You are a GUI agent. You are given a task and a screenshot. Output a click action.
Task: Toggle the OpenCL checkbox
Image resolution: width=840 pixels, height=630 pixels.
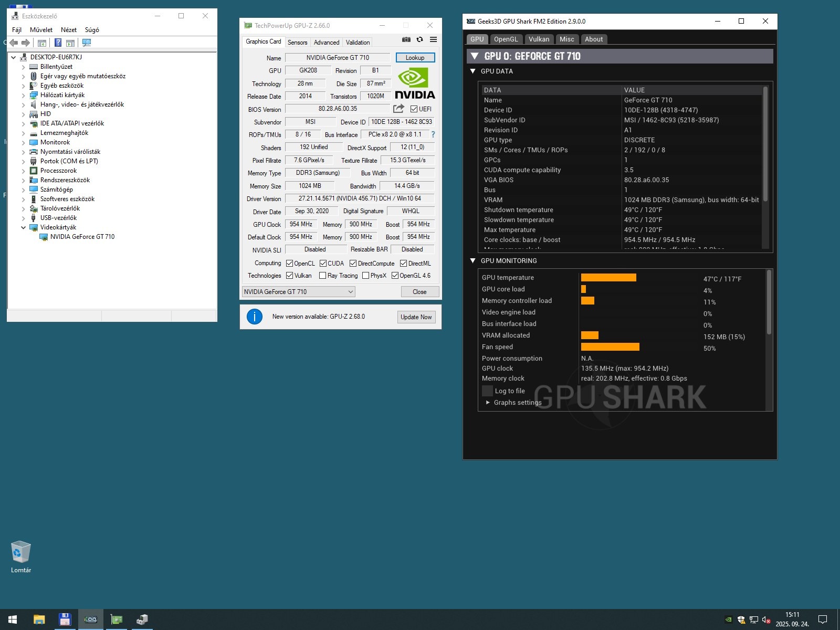[289, 263]
